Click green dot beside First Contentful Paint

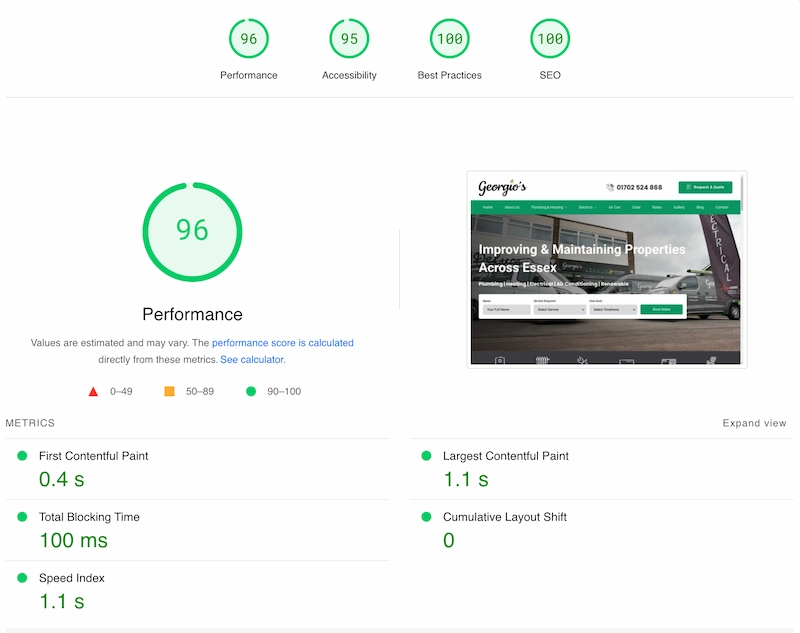tap(22, 455)
